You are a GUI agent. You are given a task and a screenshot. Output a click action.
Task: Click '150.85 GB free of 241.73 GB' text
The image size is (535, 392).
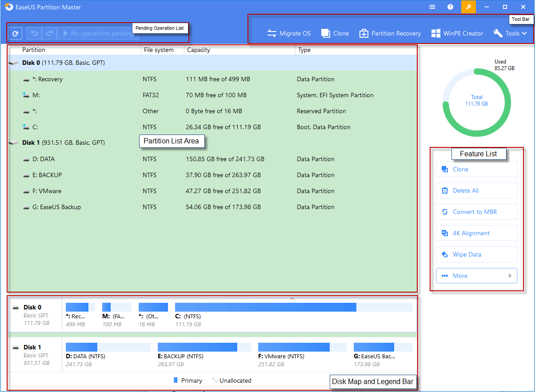tap(225, 159)
